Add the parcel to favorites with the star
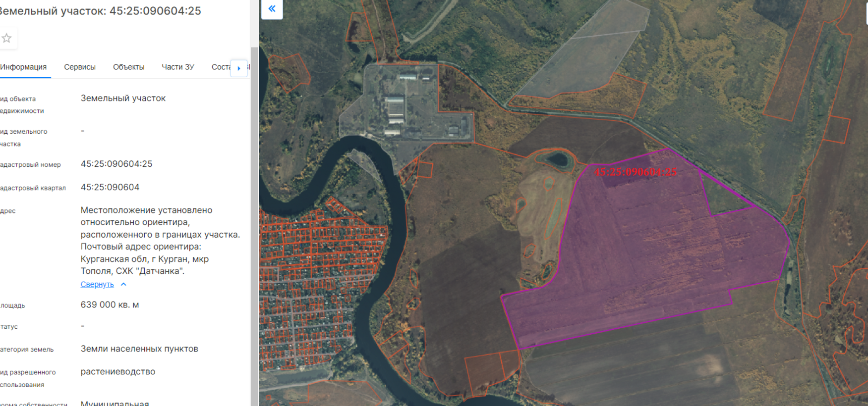The image size is (868, 406). [x=7, y=39]
